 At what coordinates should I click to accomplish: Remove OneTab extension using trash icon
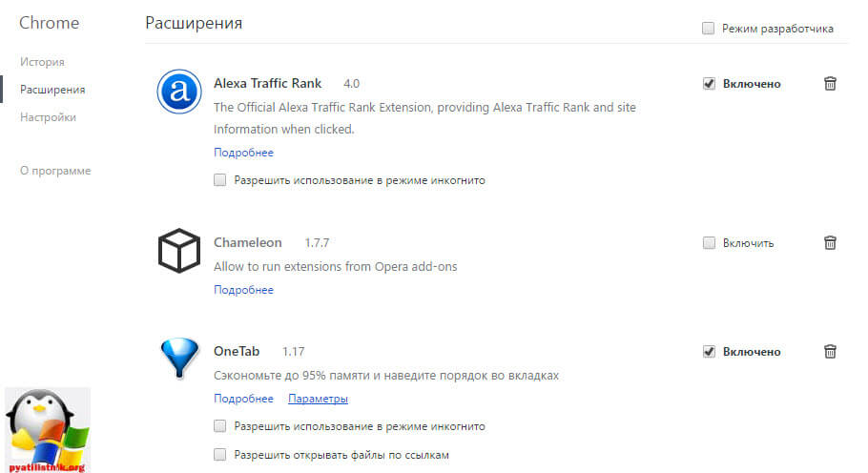coord(830,352)
